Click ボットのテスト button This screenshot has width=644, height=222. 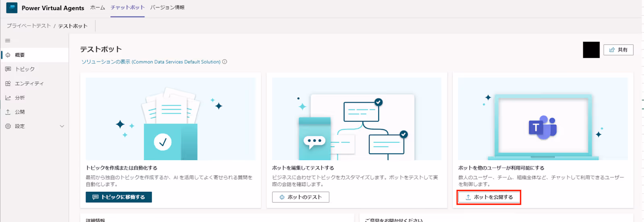click(x=301, y=197)
